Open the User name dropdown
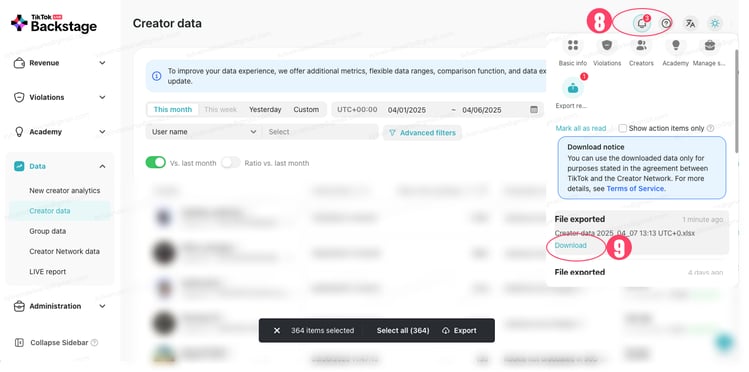The image size is (749, 372). 204,132
